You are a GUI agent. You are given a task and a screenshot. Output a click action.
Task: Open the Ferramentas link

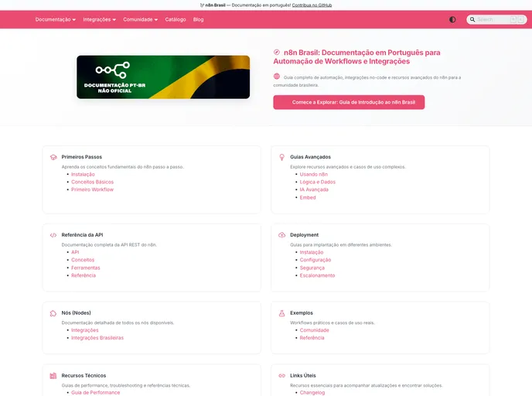coord(86,268)
